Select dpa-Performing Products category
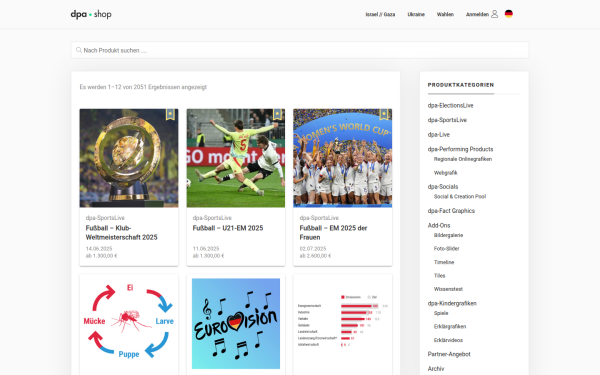This screenshot has width=600, height=375. tap(460, 149)
